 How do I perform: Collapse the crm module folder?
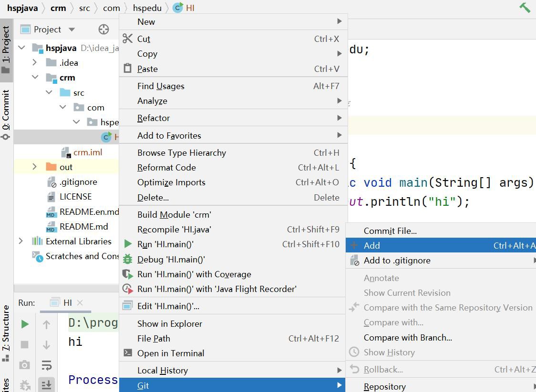[x=35, y=77]
